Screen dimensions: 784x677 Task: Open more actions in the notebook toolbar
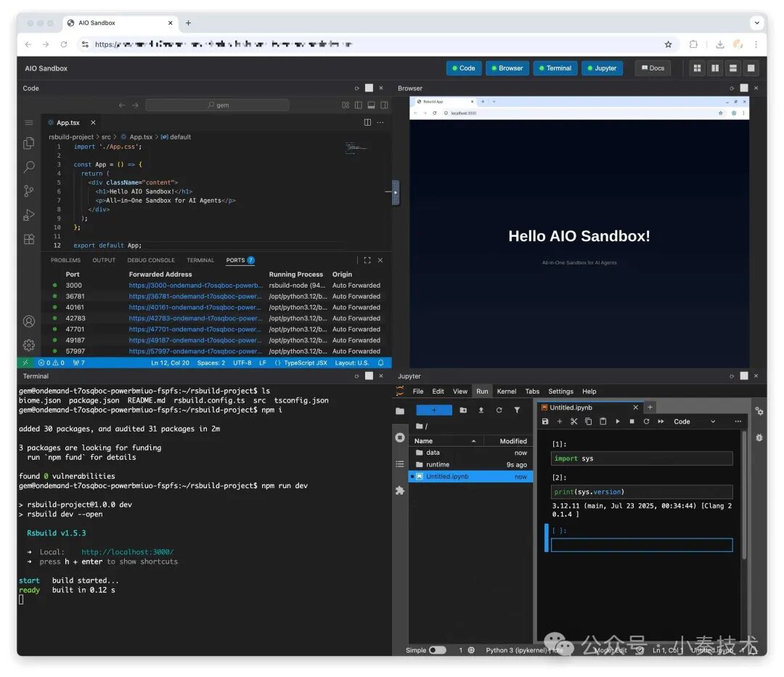coord(738,421)
